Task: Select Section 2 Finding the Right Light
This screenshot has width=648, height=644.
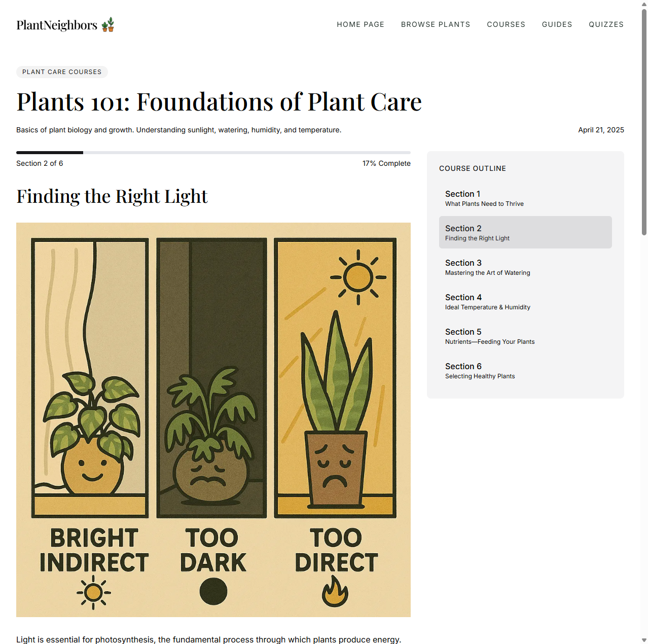Action: pos(525,232)
